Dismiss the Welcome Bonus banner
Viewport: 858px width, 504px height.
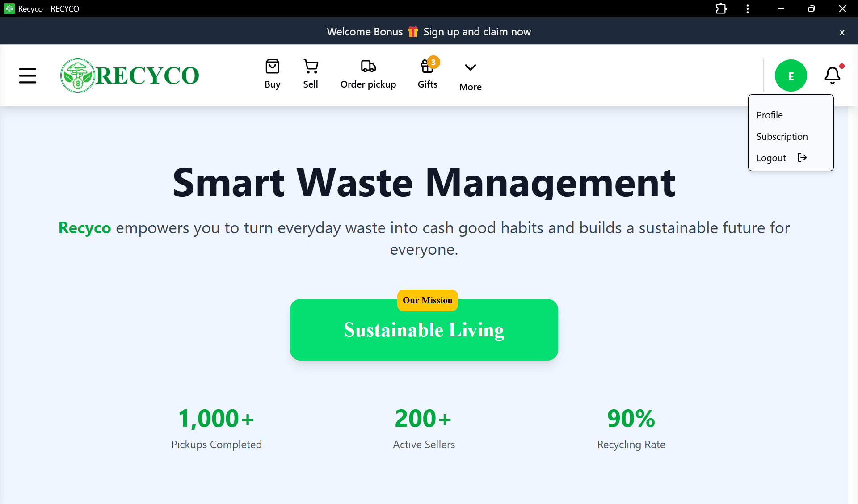pyautogui.click(x=842, y=32)
